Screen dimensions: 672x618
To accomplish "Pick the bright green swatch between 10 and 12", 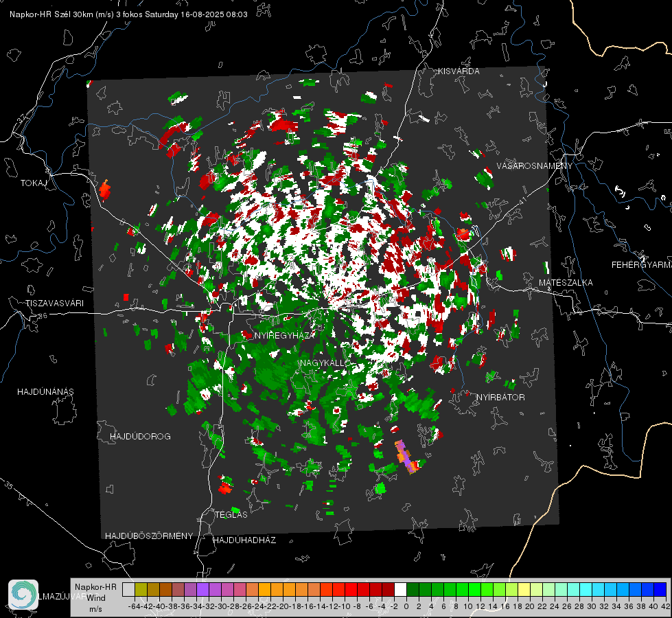I will click(474, 590).
